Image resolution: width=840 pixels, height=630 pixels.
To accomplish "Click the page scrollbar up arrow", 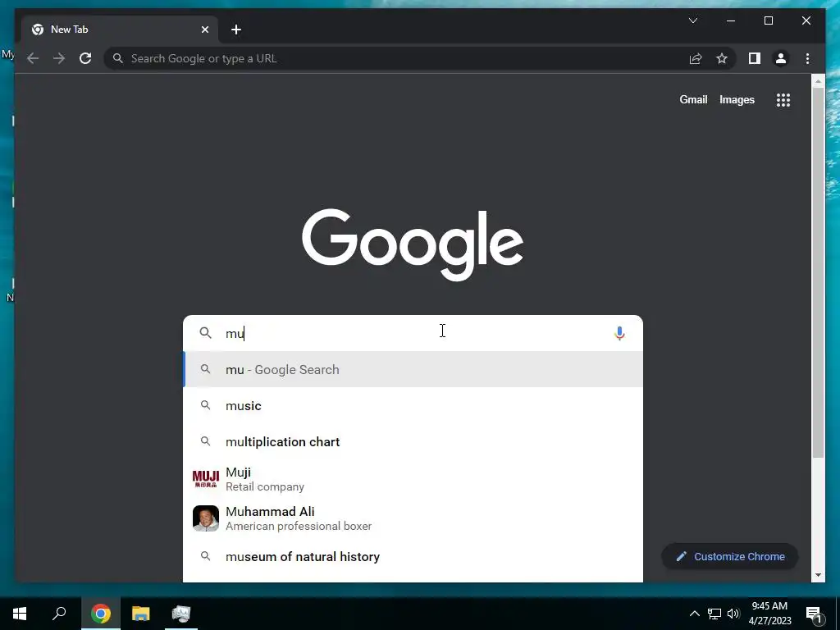I will (x=818, y=81).
